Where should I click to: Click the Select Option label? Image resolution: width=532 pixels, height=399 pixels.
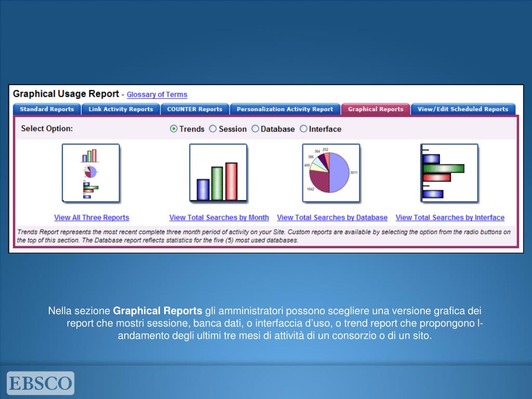(x=47, y=129)
